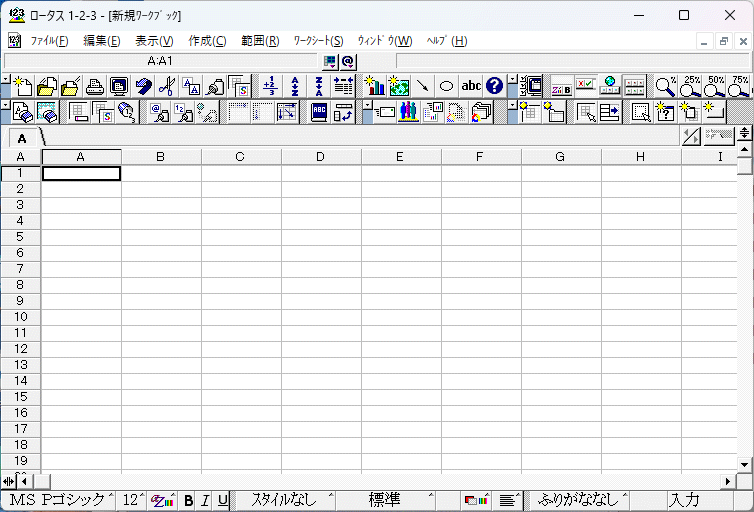
Task: Create a chart with the bar chart icon
Action: (x=374, y=86)
